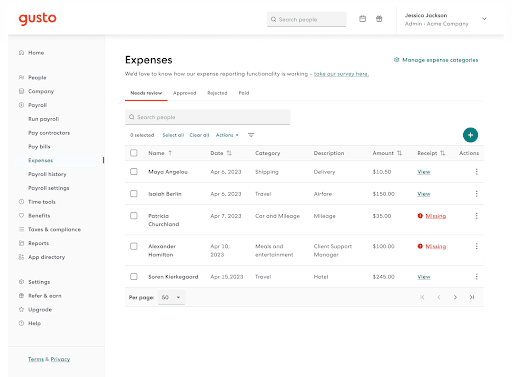Open Pay bills in sidebar
The height and width of the screenshot is (377, 512).
(x=39, y=147)
